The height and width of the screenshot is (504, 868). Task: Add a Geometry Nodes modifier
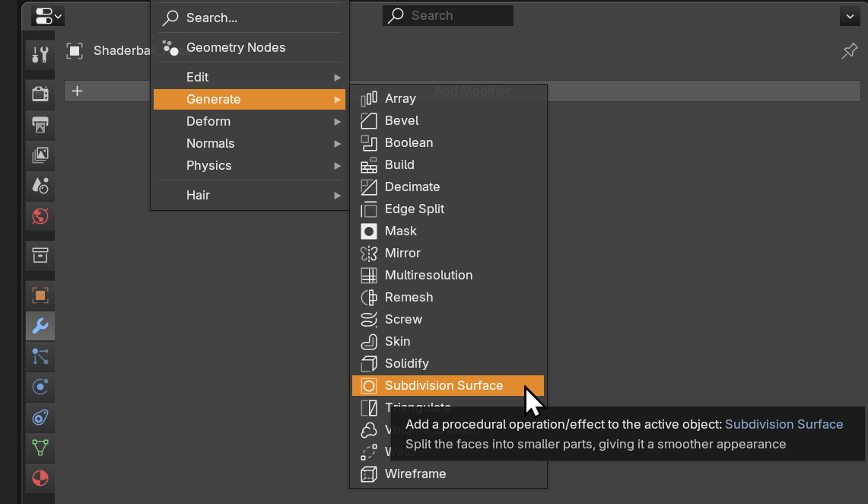click(x=250, y=48)
